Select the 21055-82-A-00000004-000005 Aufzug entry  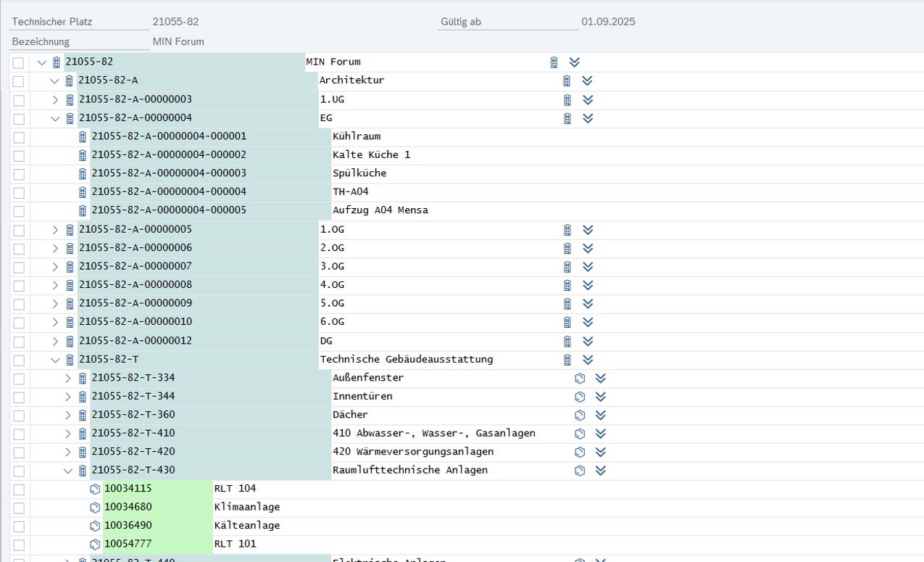169,210
